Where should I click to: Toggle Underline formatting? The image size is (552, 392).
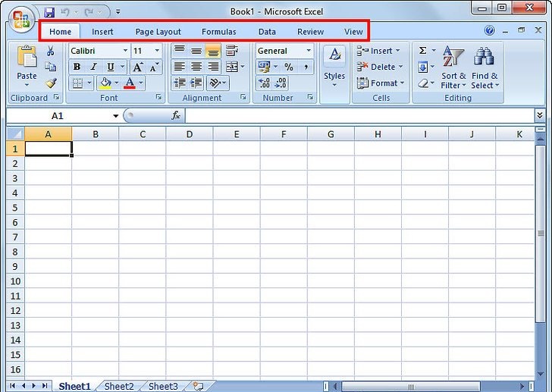(x=111, y=67)
